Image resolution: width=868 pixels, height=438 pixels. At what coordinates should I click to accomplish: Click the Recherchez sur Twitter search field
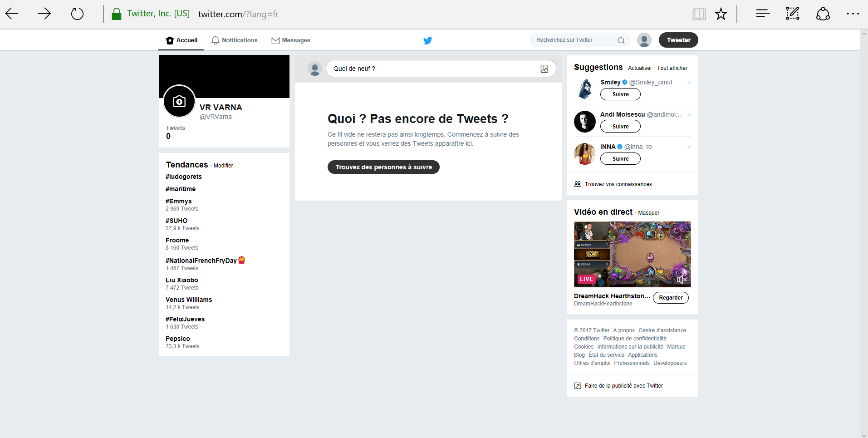pyautogui.click(x=579, y=40)
